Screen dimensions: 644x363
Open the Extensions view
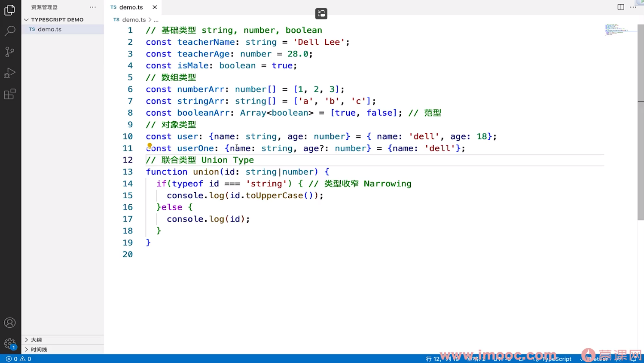point(9,94)
